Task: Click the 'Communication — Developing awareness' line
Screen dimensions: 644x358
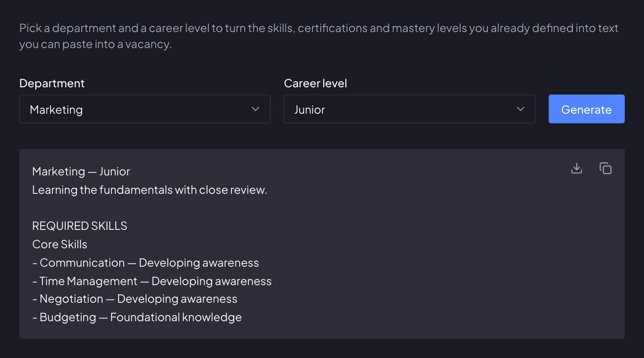Action: (145, 263)
